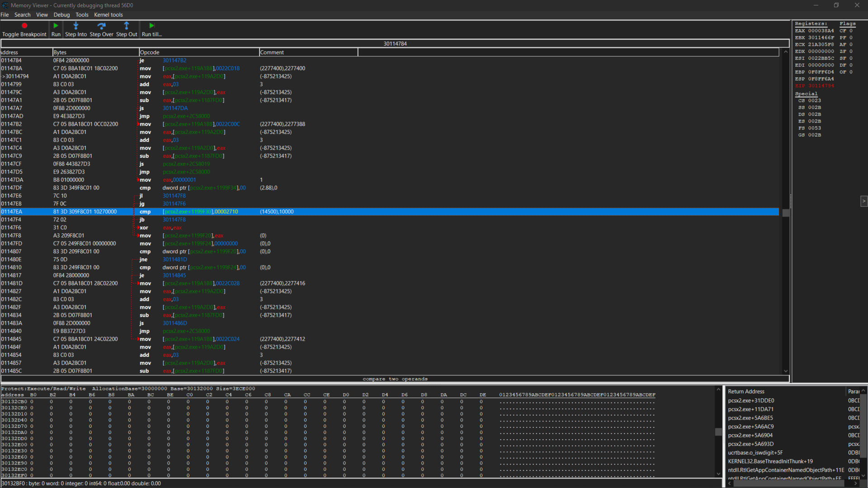Open the Kernel tools menu
The width and height of the screenshot is (868, 488).
tap(108, 15)
